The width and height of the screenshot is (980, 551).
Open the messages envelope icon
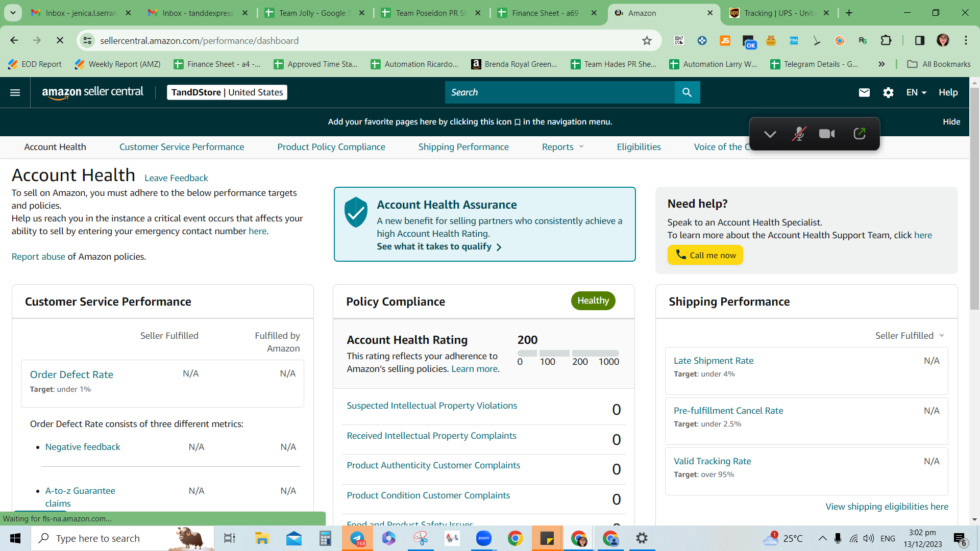[864, 92]
